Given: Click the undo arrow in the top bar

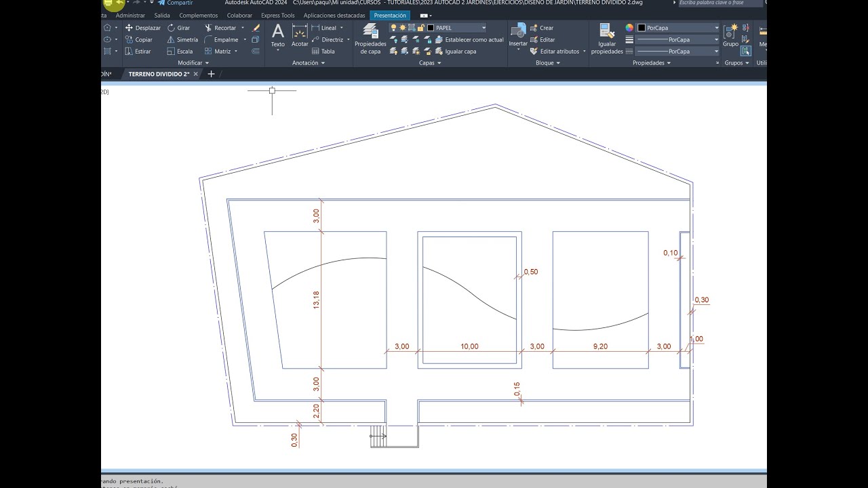Looking at the screenshot, I should pos(120,3).
